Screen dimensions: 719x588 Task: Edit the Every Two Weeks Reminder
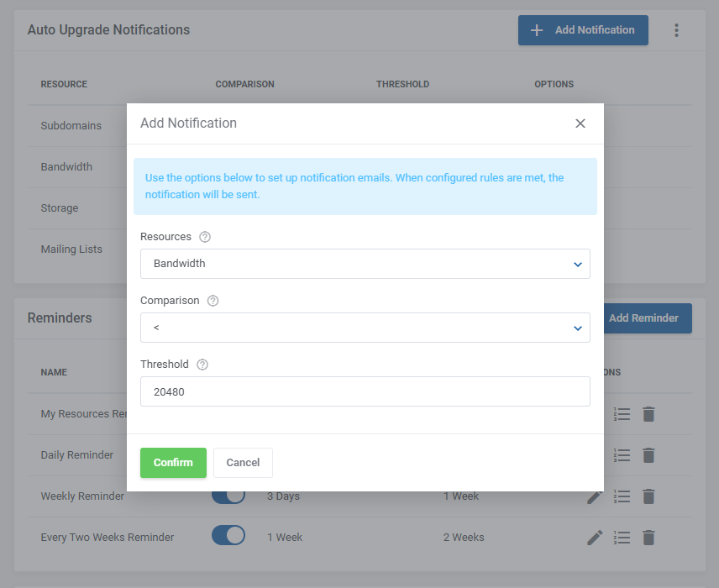595,538
